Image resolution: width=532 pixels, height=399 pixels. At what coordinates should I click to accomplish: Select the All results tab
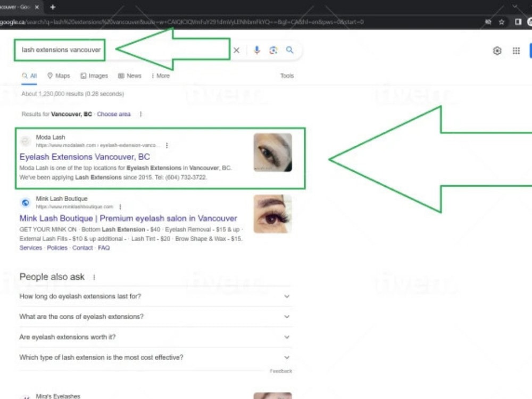[x=29, y=76]
